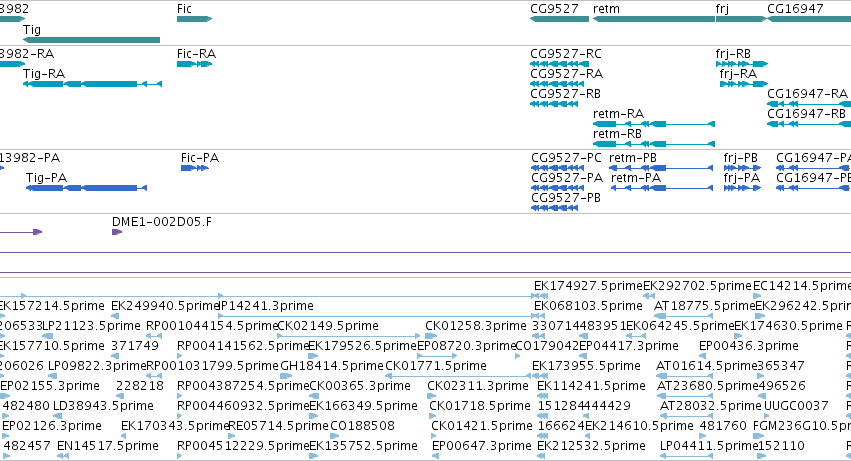Click protein Fic-PA
This screenshot has height=461, width=851.
click(195, 168)
